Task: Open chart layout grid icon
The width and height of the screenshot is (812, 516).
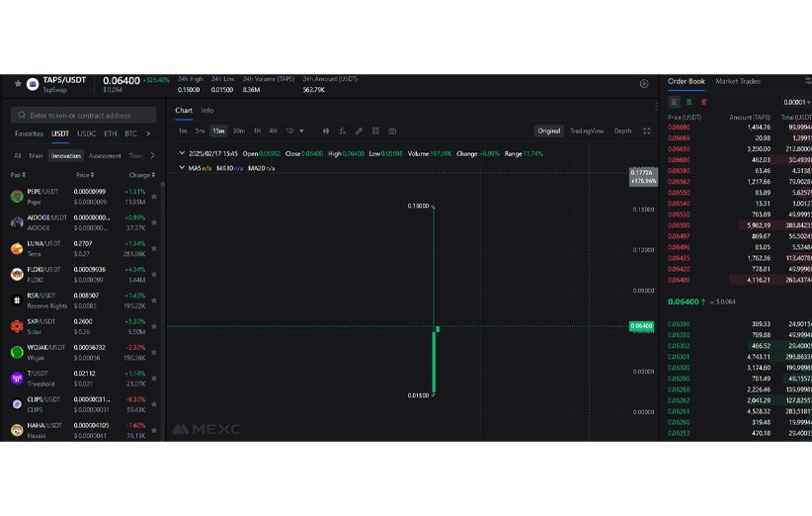Action: click(x=375, y=131)
